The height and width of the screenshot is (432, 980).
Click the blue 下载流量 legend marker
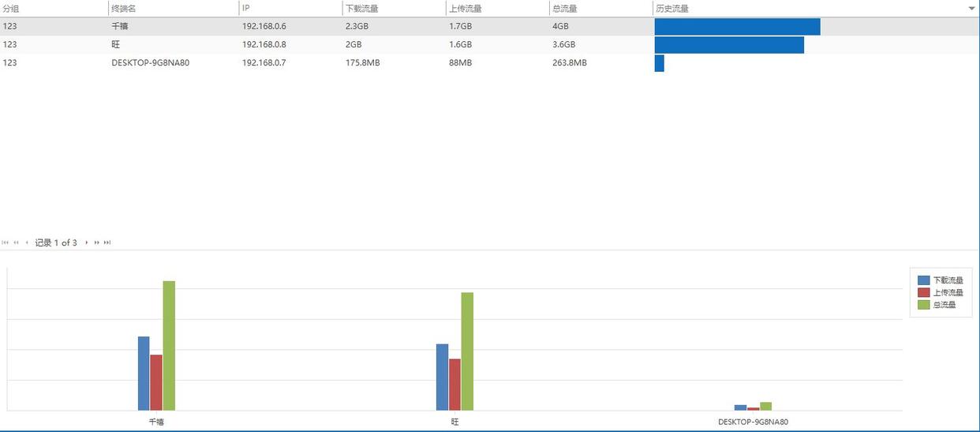tap(923, 280)
